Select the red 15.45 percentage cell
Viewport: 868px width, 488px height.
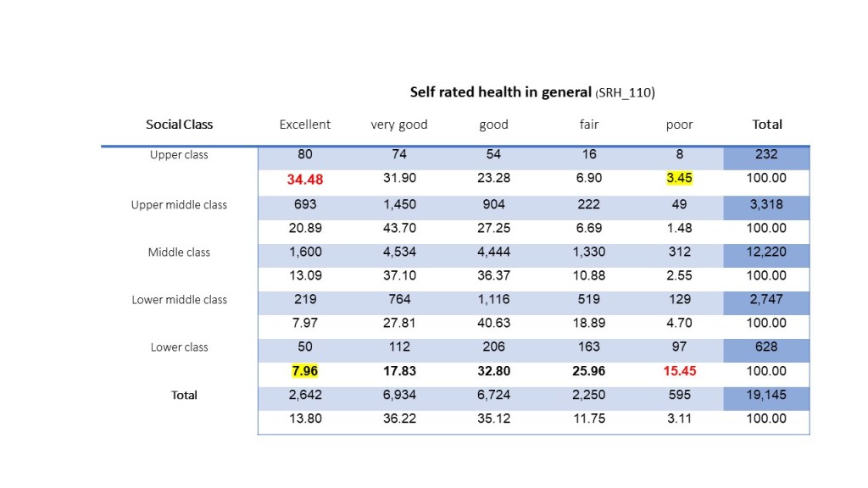pos(679,371)
